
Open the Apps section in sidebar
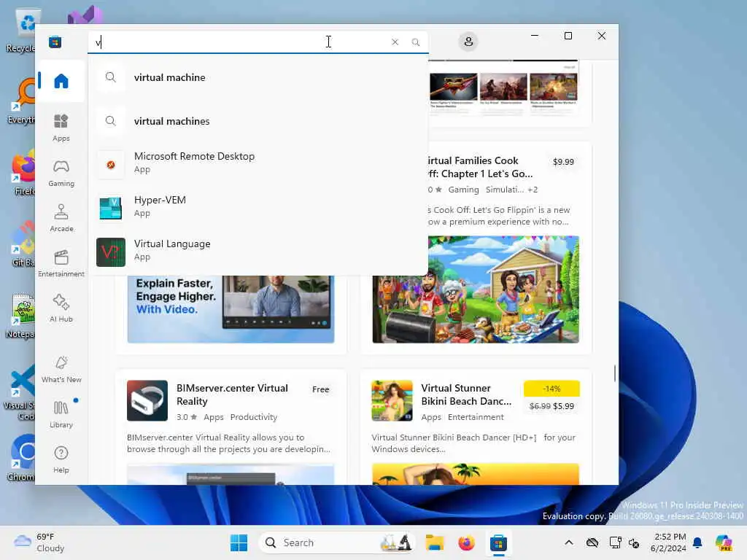61,128
